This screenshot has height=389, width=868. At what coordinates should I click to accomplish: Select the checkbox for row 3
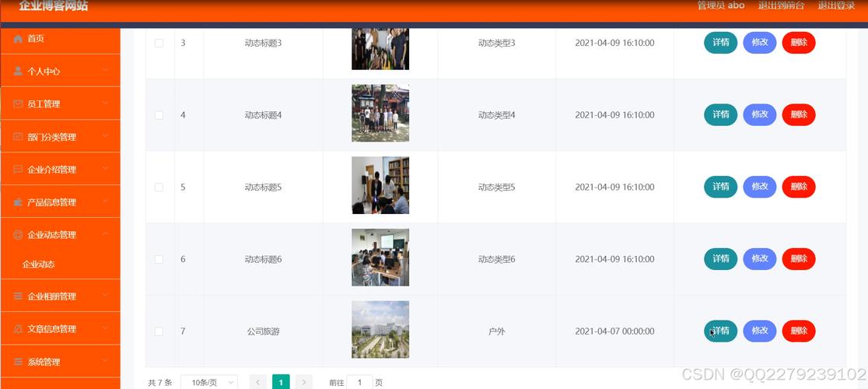click(x=159, y=43)
